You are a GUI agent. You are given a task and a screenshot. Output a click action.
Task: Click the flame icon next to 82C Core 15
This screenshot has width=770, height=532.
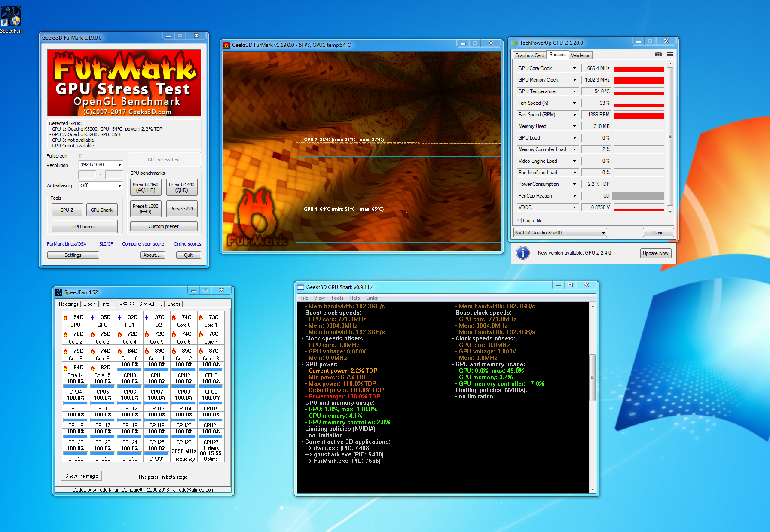92,368
